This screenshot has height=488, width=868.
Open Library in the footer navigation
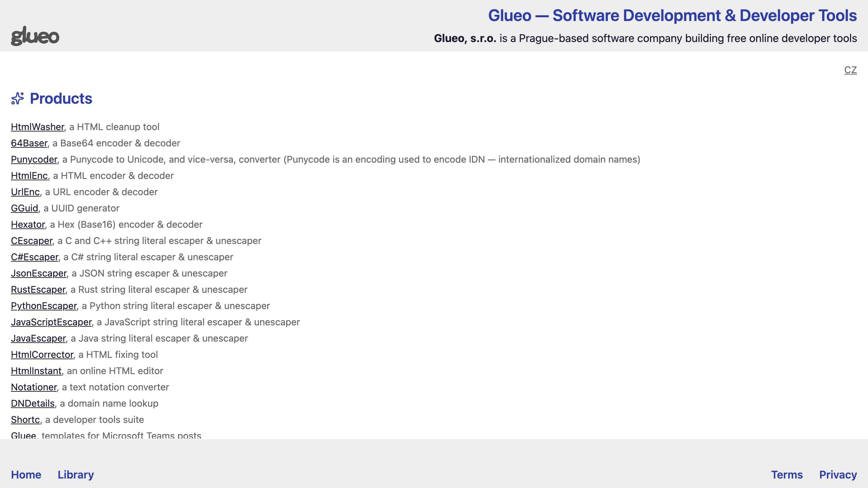76,474
